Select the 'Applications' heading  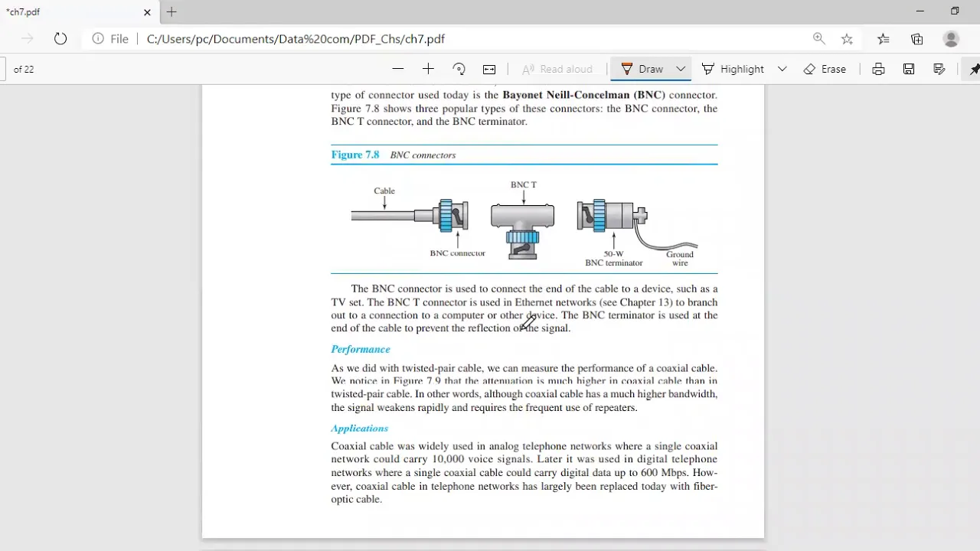pos(360,429)
